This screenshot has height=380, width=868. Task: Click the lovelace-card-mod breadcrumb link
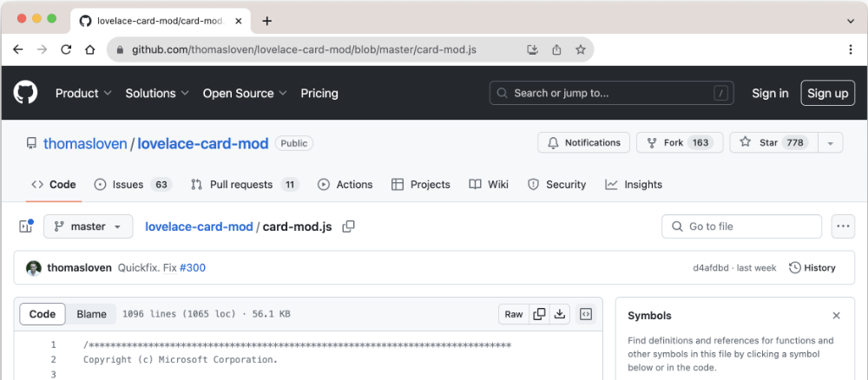(x=199, y=226)
